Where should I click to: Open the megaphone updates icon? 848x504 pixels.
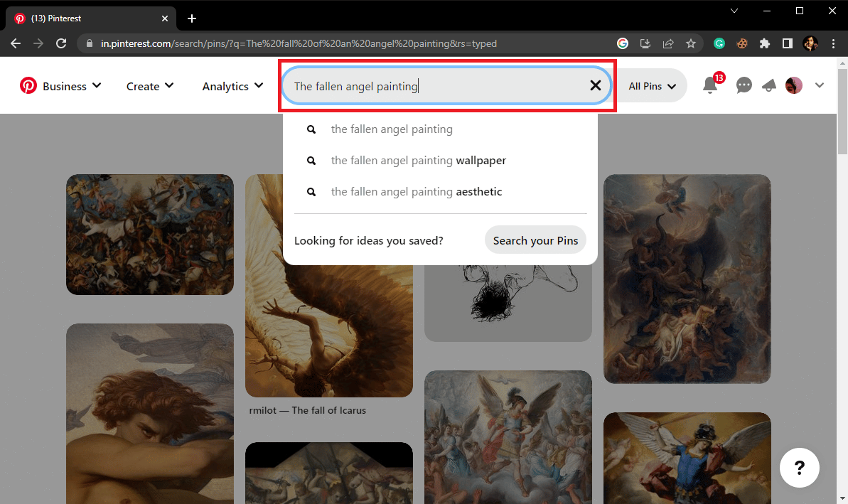click(x=768, y=85)
